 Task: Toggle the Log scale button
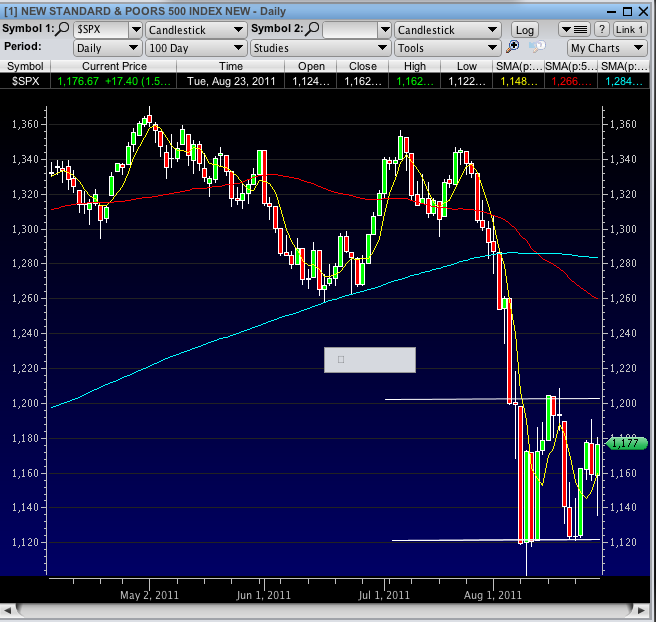(524, 29)
